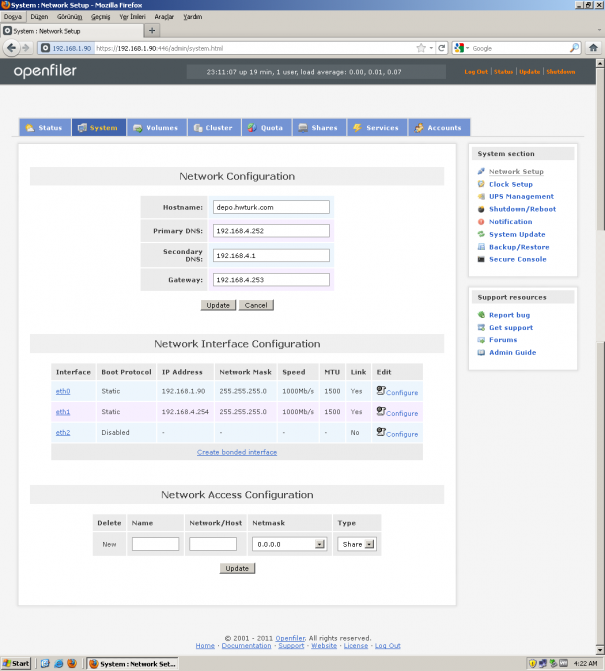The image size is (605, 671).
Task: Open the tab list dropdown arrow
Action: (x=599, y=30)
